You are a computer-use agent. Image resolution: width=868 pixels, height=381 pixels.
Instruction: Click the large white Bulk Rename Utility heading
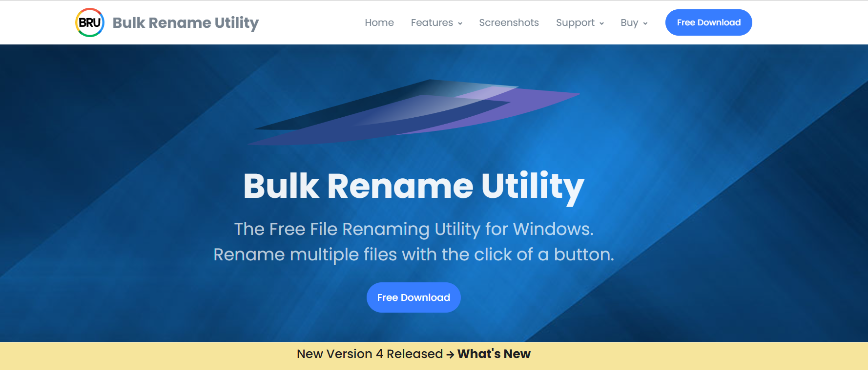click(413, 186)
